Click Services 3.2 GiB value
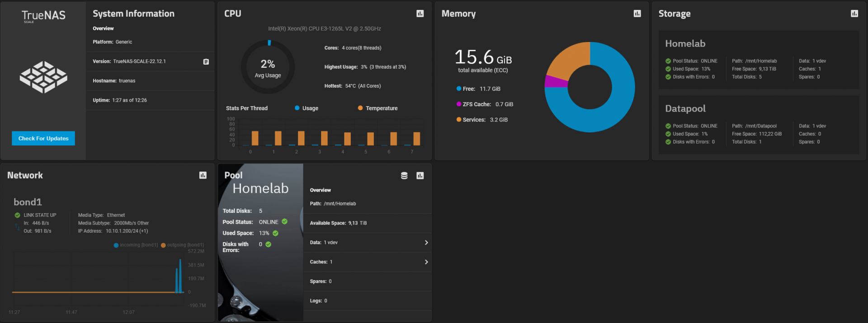Viewport: 868px width, 323px height. 499,120
